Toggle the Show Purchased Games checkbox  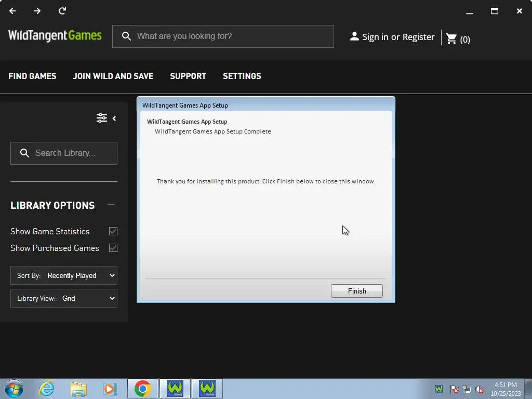(x=113, y=248)
